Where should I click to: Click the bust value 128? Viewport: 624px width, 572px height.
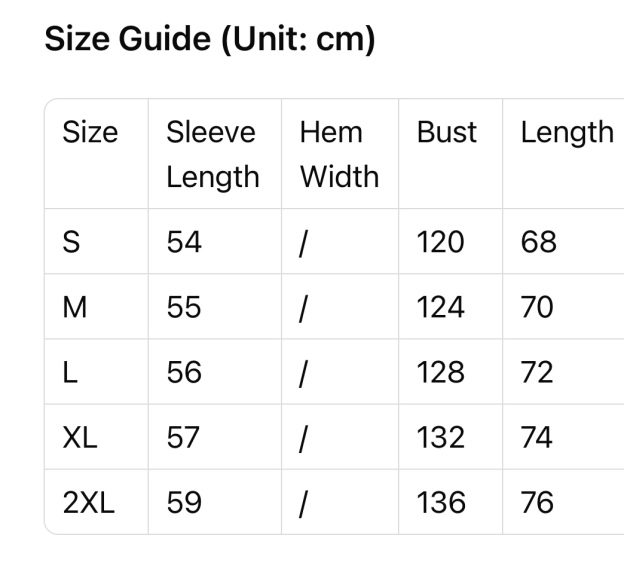[x=441, y=372]
